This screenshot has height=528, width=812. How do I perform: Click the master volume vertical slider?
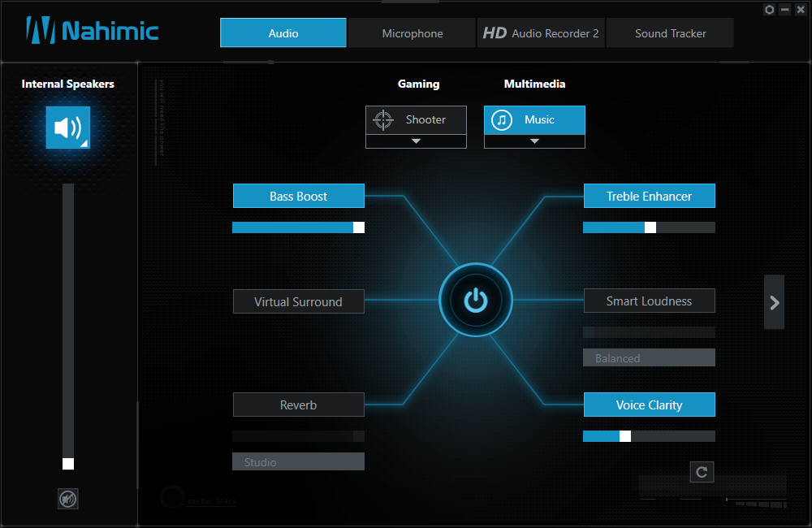[68, 327]
